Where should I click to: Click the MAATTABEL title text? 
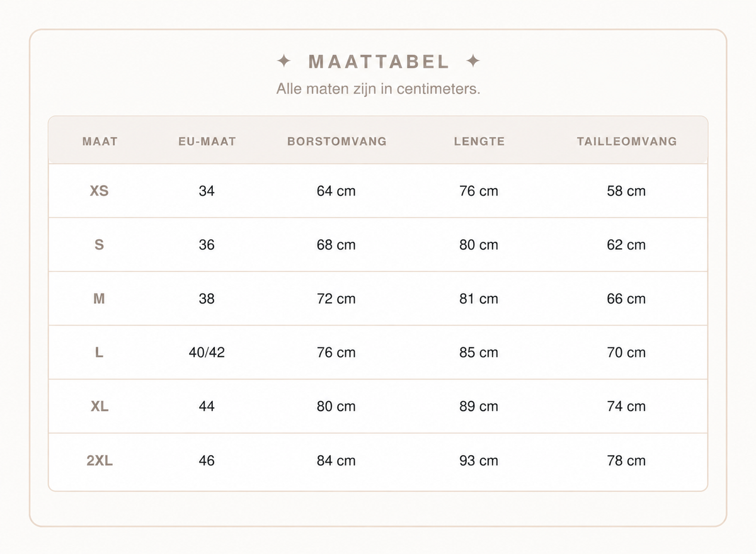[x=379, y=62]
